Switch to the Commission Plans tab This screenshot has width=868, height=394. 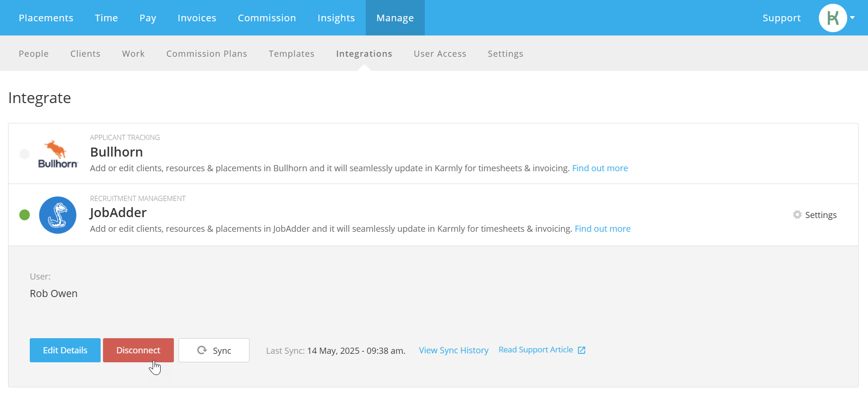(x=206, y=54)
